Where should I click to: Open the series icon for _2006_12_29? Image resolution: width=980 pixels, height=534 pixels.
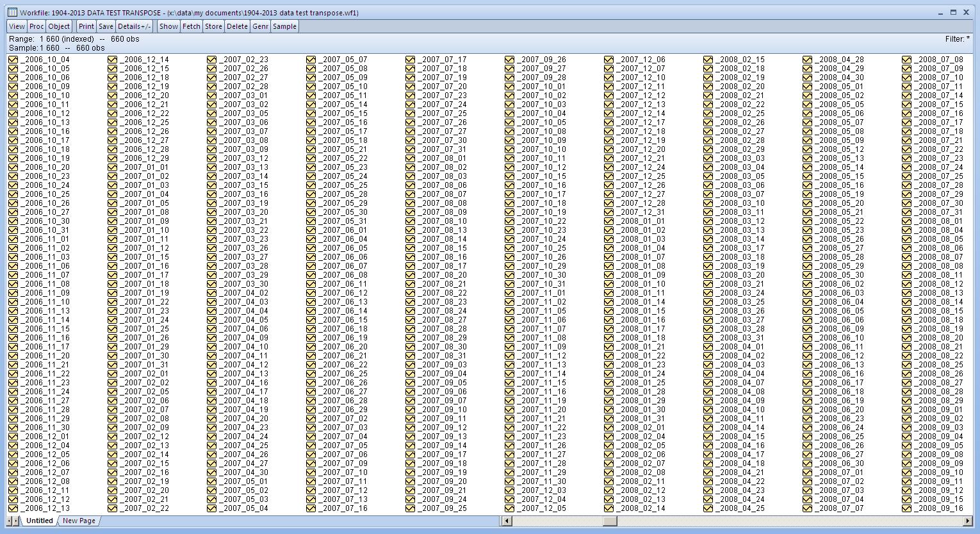(113, 158)
